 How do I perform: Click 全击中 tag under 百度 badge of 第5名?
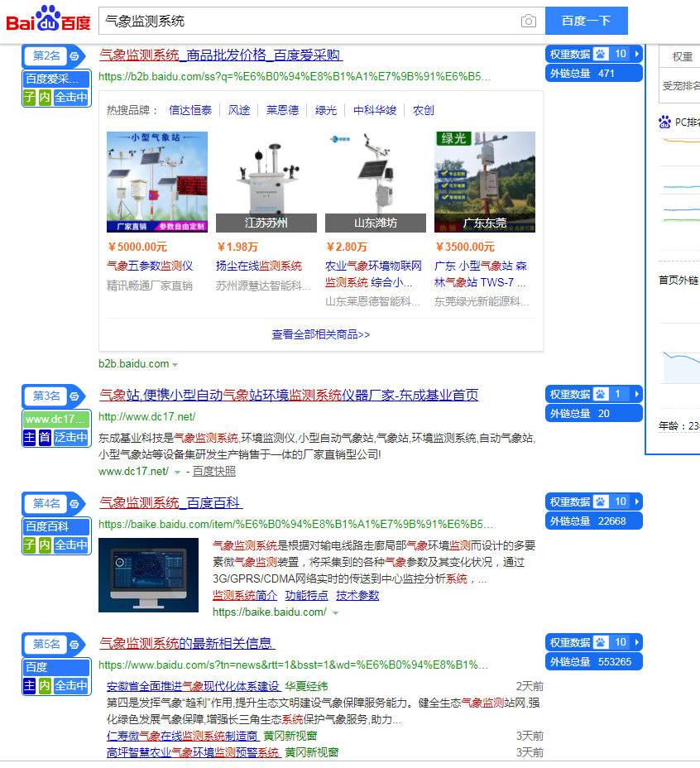click(71, 685)
